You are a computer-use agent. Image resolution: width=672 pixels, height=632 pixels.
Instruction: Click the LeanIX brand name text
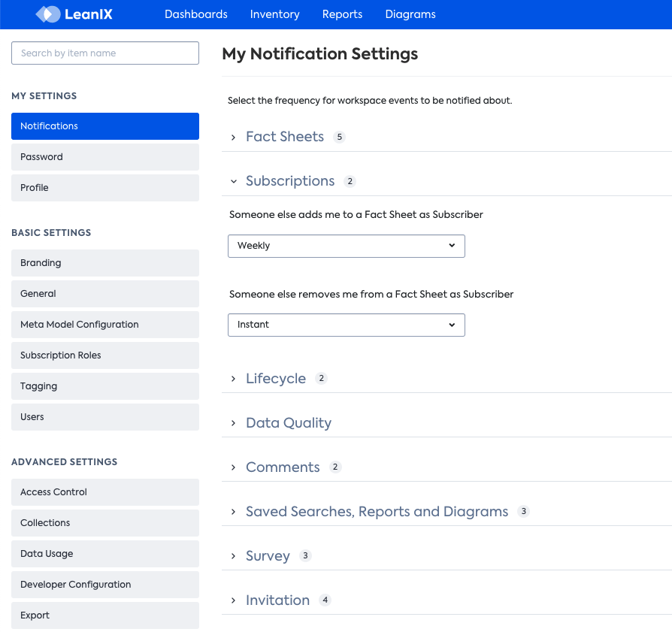pyautogui.click(x=89, y=14)
